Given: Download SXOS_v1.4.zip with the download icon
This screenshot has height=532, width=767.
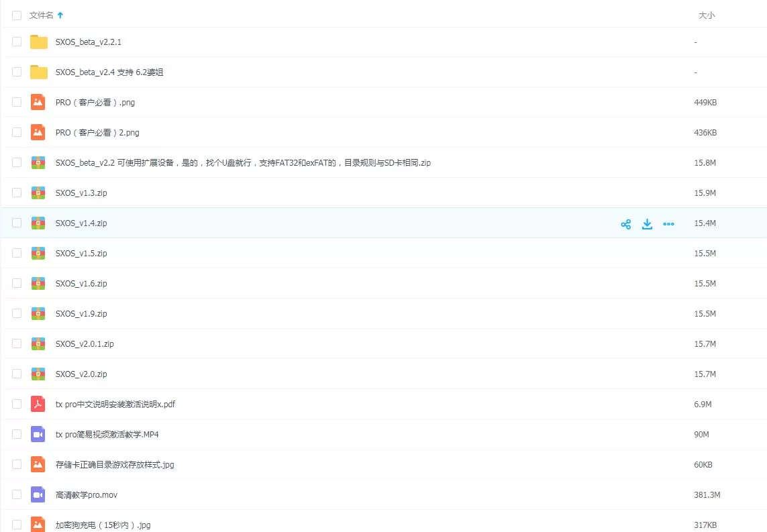Looking at the screenshot, I should [x=647, y=223].
